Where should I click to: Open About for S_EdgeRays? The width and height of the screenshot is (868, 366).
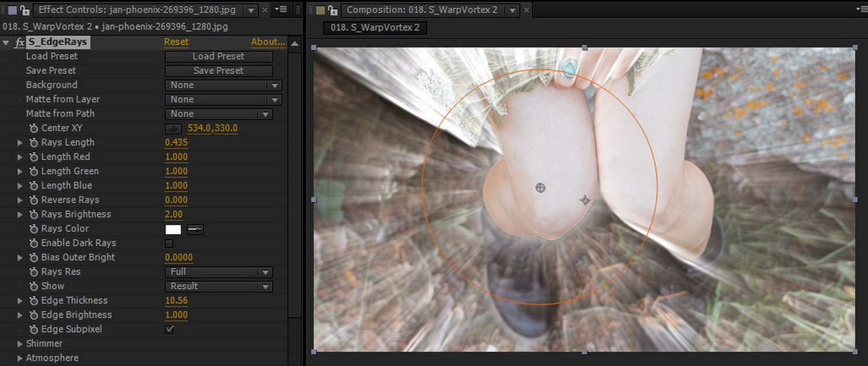[x=268, y=42]
